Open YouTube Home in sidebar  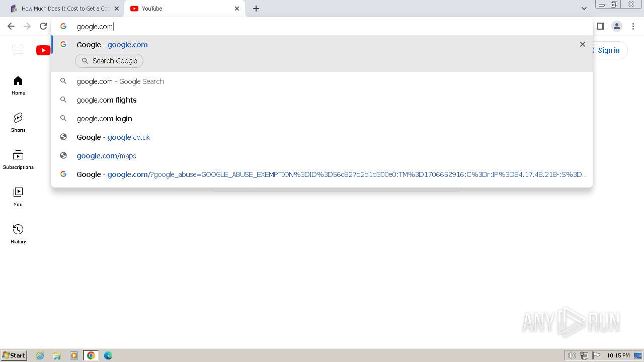coord(18,85)
